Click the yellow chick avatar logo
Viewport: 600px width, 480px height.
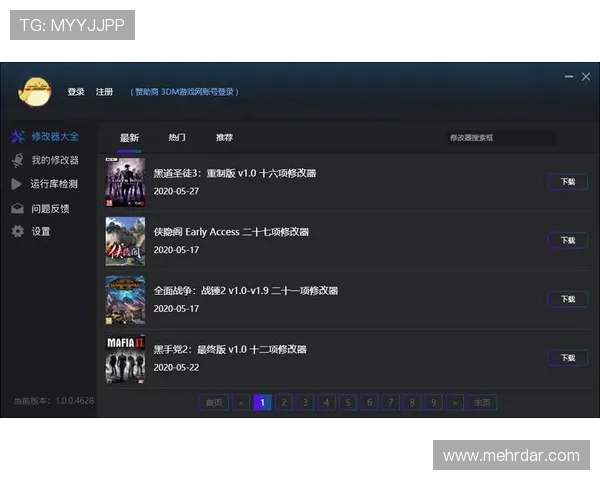34,91
